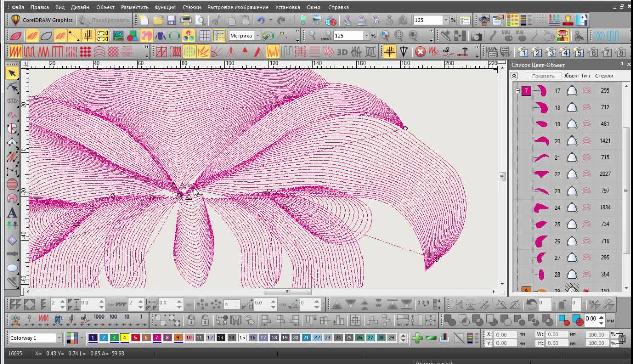Open the Color-Object List icon in top toolbar
This screenshot has width=633, height=364.
point(513,20)
